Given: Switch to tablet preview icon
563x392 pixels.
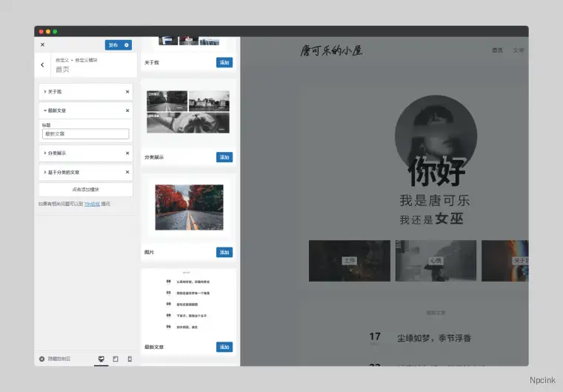Looking at the screenshot, I should pyautogui.click(x=116, y=359).
